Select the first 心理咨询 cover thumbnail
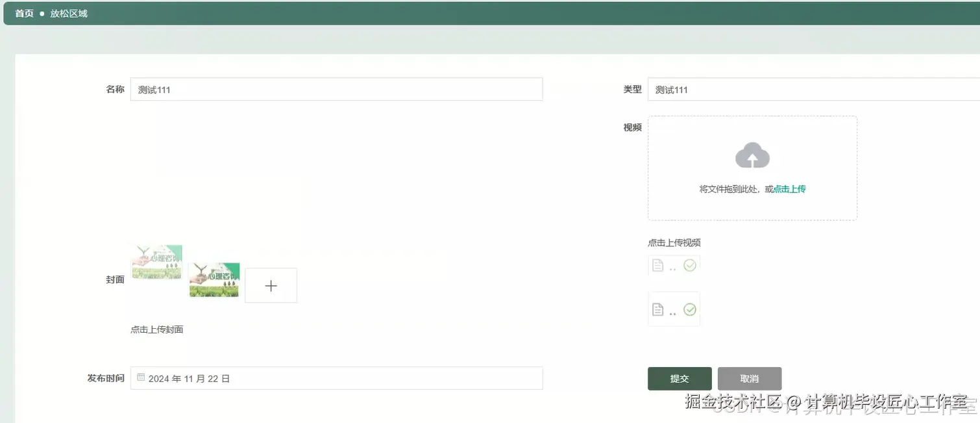This screenshot has width=980, height=423. (156, 259)
